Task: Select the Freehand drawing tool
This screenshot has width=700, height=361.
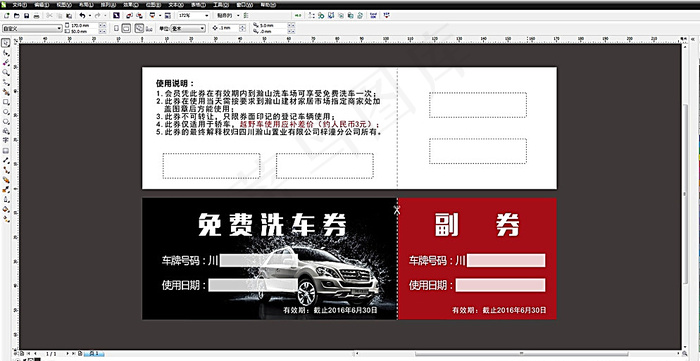Action: tap(6, 82)
